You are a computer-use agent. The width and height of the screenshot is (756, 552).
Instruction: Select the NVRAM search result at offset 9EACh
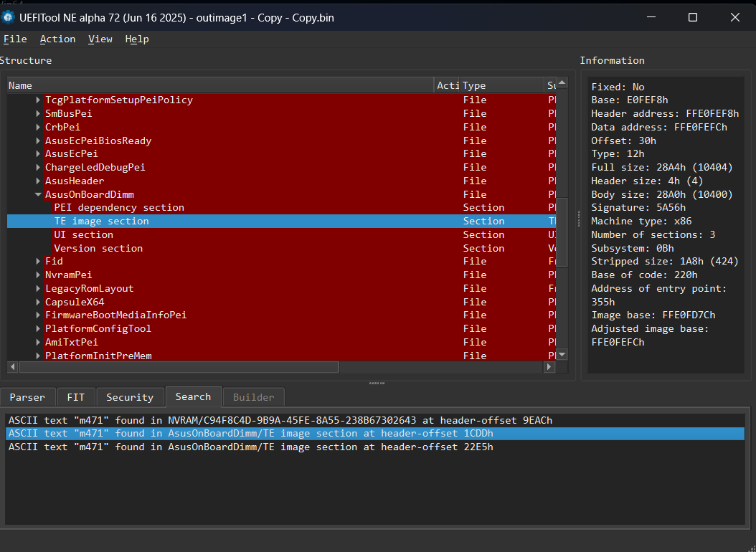pos(375,420)
